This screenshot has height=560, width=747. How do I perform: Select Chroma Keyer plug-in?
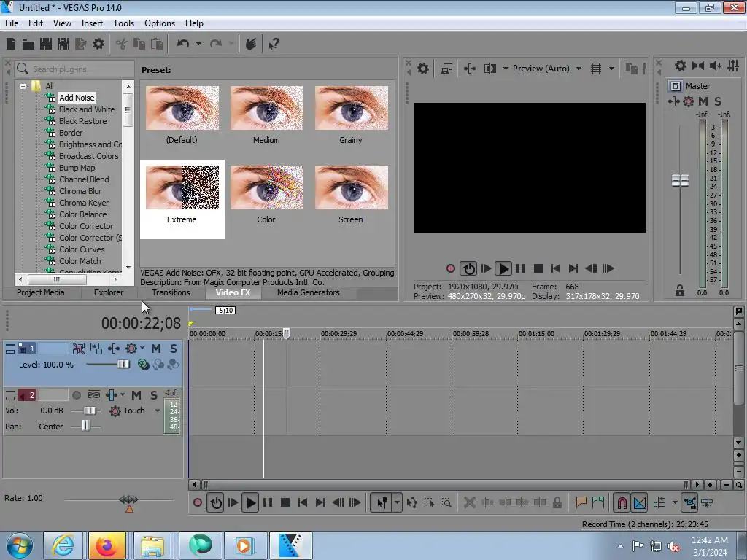point(84,203)
